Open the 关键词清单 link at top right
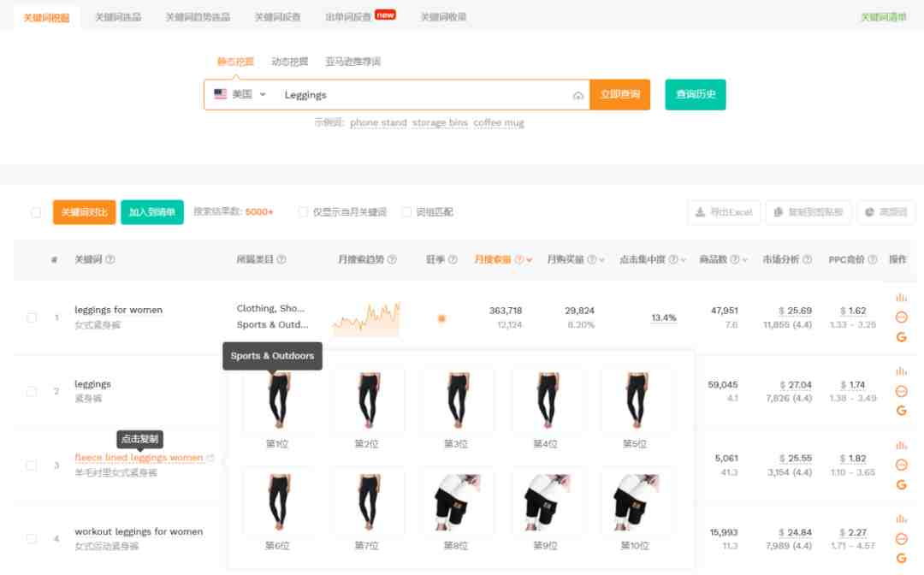This screenshot has width=924, height=575. pos(883,17)
